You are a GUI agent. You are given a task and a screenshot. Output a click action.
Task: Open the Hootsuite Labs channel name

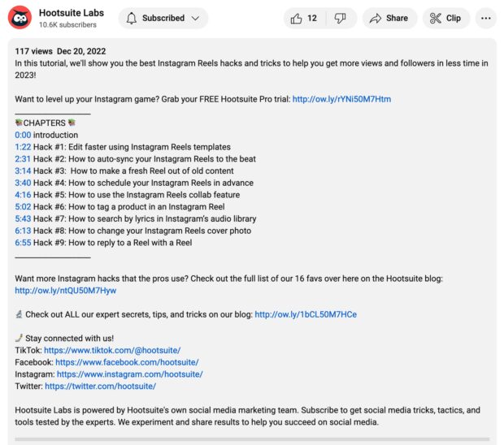pyautogui.click(x=72, y=13)
